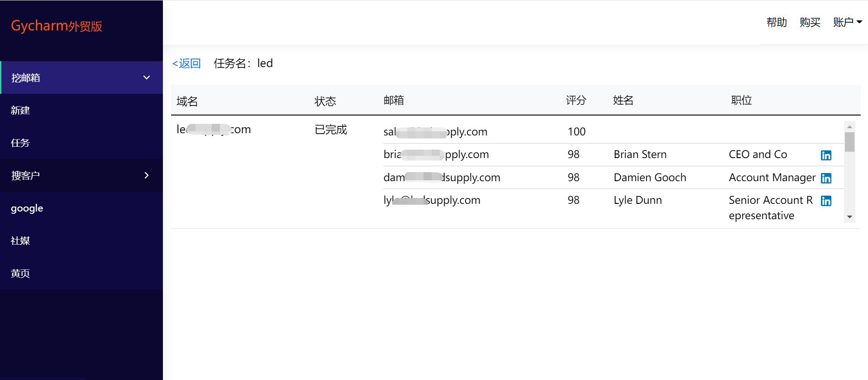Viewport: 868px width, 380px height.
Task: Open Brian Stern's LinkedIn icon
Action: pyautogui.click(x=826, y=155)
